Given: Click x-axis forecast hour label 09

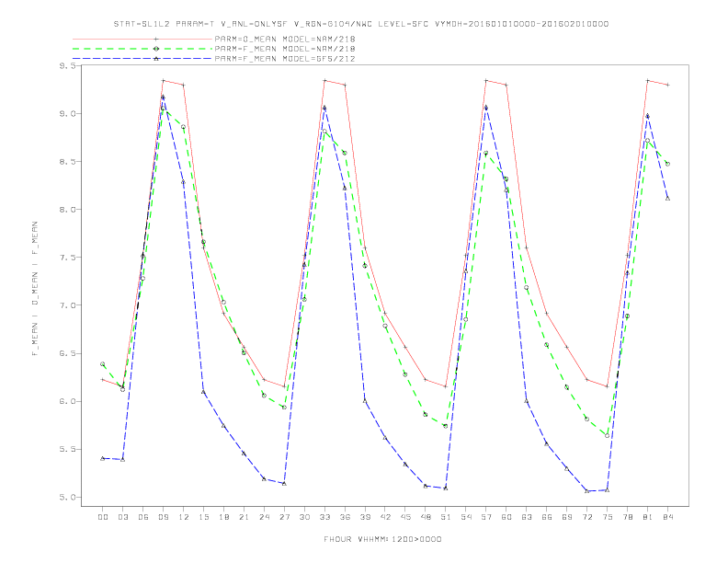Looking at the screenshot, I should (163, 517).
